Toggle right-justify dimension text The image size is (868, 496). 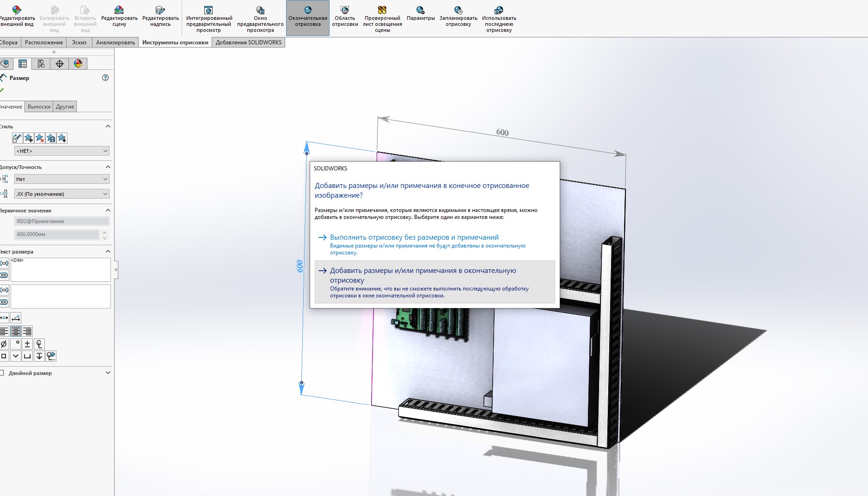pyautogui.click(x=27, y=331)
